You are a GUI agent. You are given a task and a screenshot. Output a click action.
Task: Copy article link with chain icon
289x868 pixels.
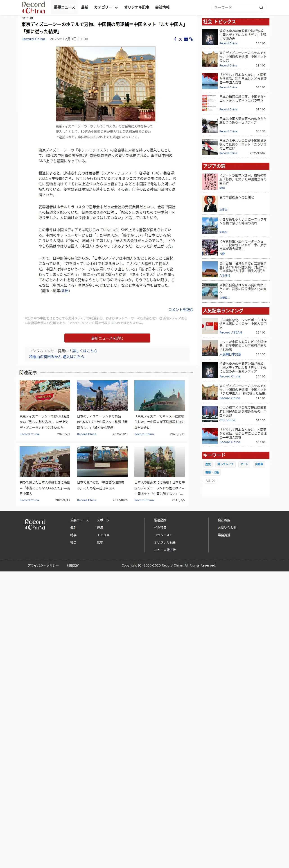coord(192,39)
